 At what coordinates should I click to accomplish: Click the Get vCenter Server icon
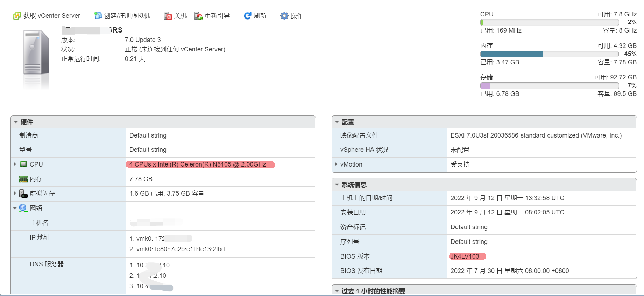click(x=17, y=16)
